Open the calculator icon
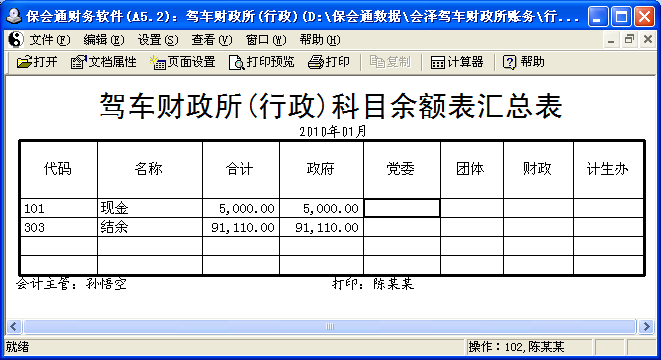The width and height of the screenshot is (661, 360). 438,62
